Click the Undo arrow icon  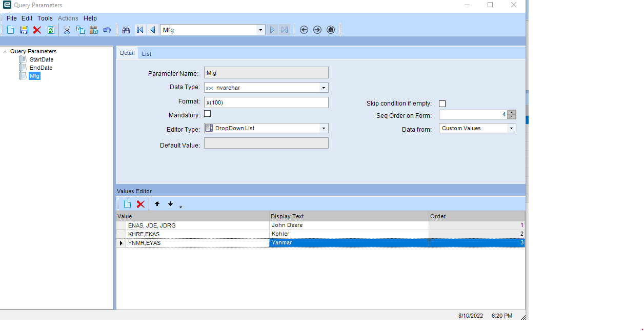[107, 30]
